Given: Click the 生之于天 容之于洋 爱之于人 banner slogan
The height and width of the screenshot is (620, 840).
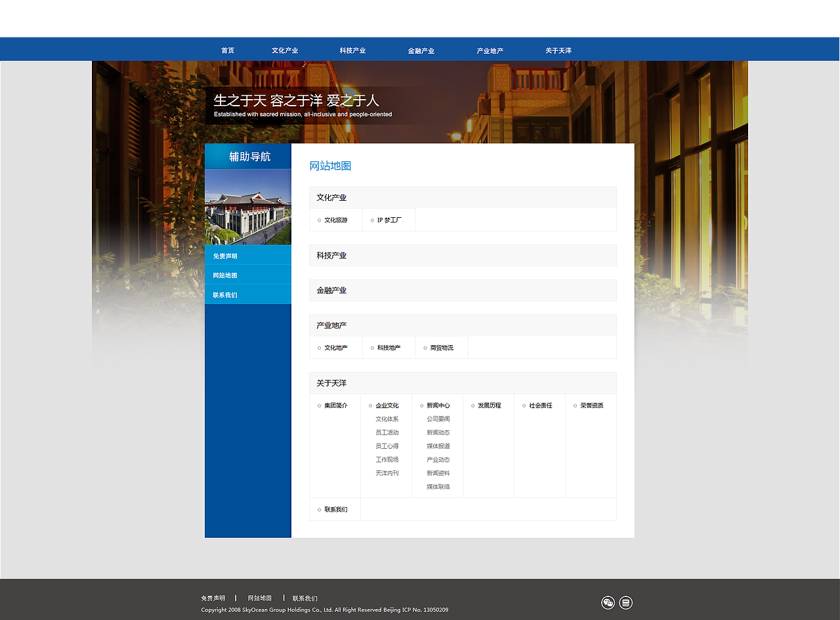Looking at the screenshot, I should click(297, 100).
